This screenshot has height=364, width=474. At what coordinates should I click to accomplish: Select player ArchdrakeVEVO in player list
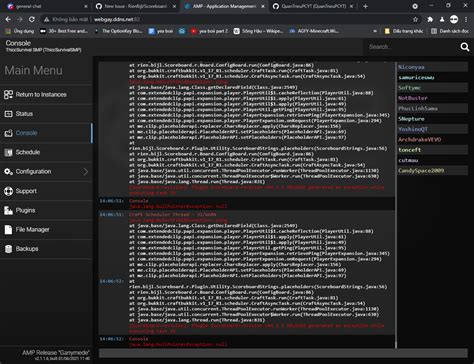click(x=433, y=140)
